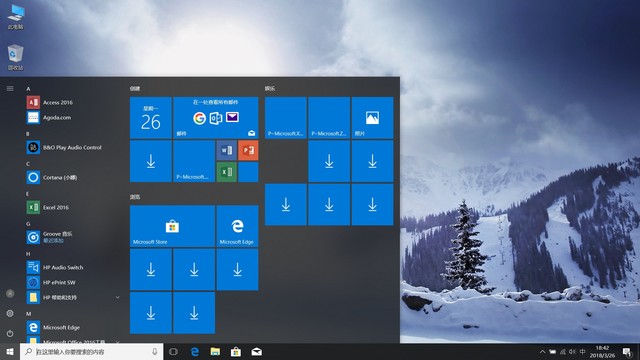Image resolution: width=640 pixels, height=360 pixels.
Task: Open the Photos tile
Action: point(372,118)
